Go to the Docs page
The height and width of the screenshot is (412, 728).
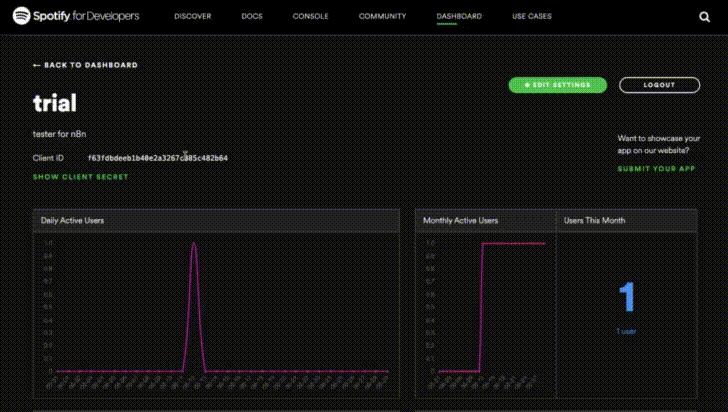pyautogui.click(x=251, y=17)
